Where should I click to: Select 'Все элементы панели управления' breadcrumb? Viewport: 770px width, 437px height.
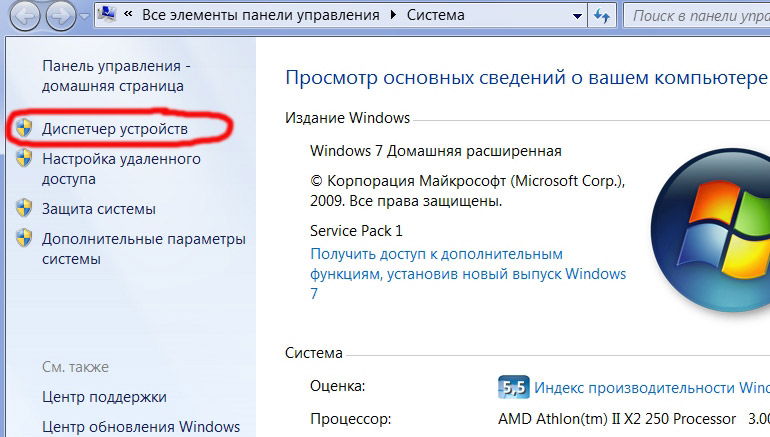[261, 15]
